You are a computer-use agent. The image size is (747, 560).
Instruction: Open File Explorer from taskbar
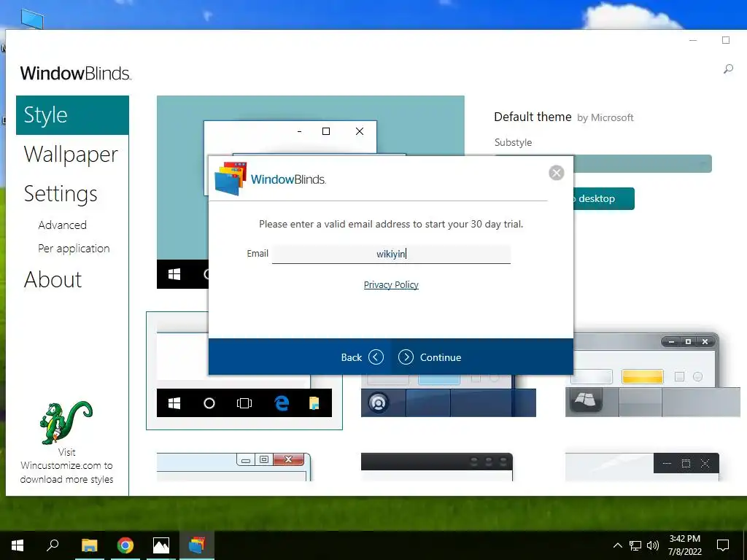point(90,545)
